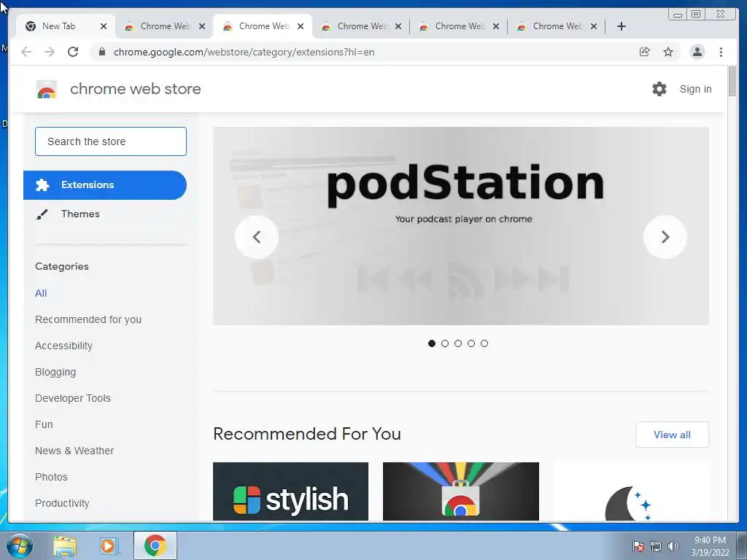Screen dimensions: 747x560
Task: Go back using the browser back arrow
Action: (x=26, y=52)
